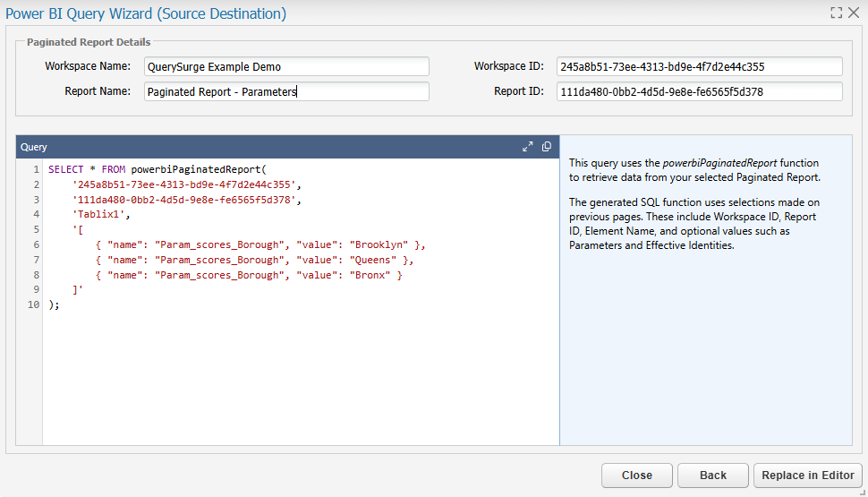Close the wizard with the X icon
868x497 pixels.
click(854, 13)
